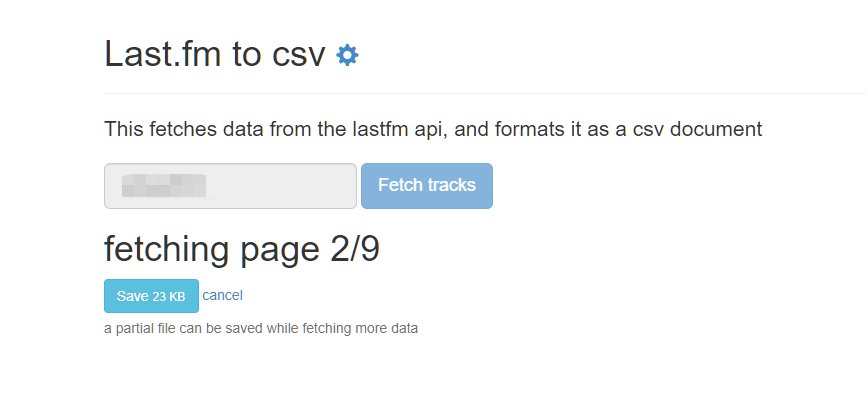Click the KB label on Save button
The image size is (866, 393).
point(177,297)
